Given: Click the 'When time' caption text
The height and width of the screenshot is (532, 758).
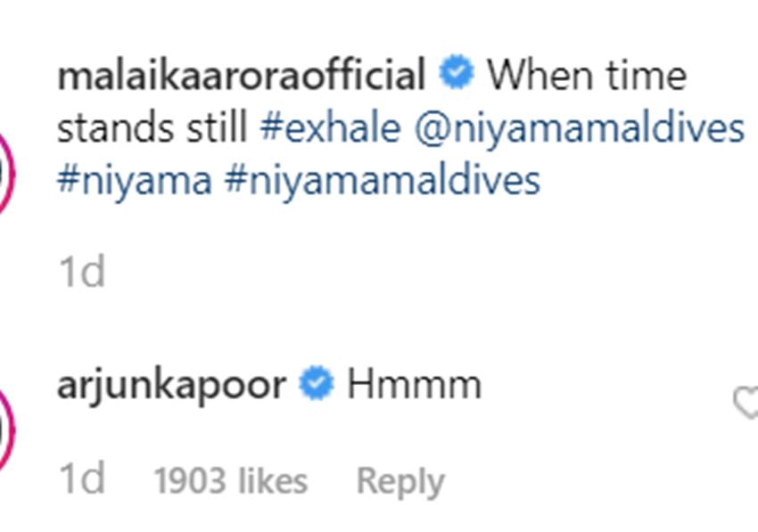Looking at the screenshot, I should [586, 75].
